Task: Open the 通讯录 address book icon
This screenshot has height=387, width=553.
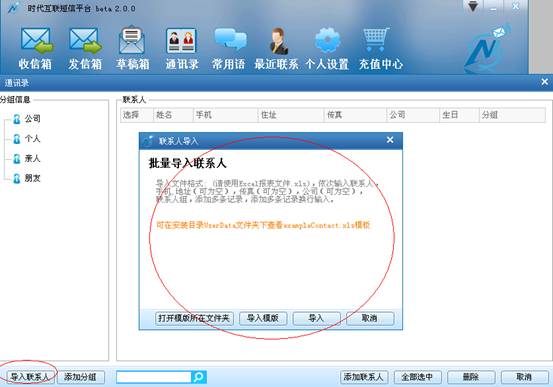Action: [x=182, y=48]
